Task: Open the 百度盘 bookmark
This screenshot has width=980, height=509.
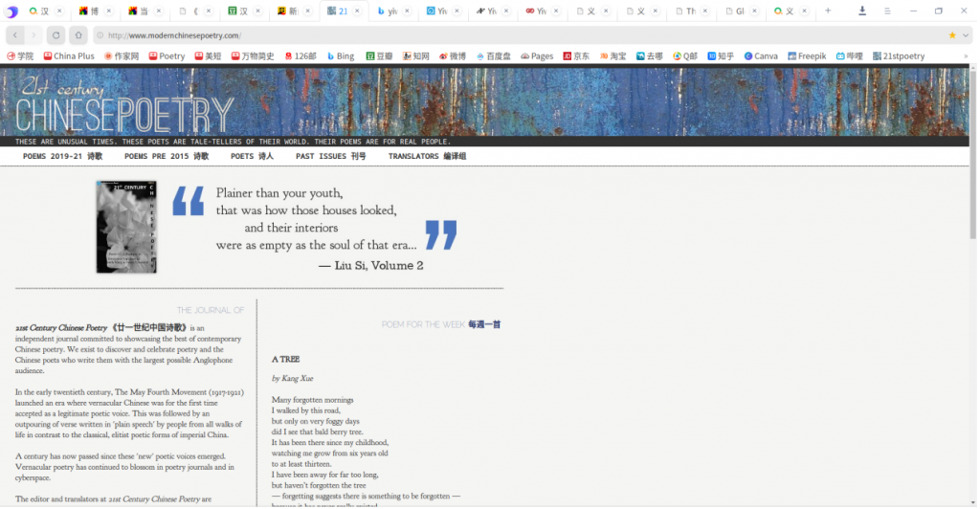Action: click(493, 56)
